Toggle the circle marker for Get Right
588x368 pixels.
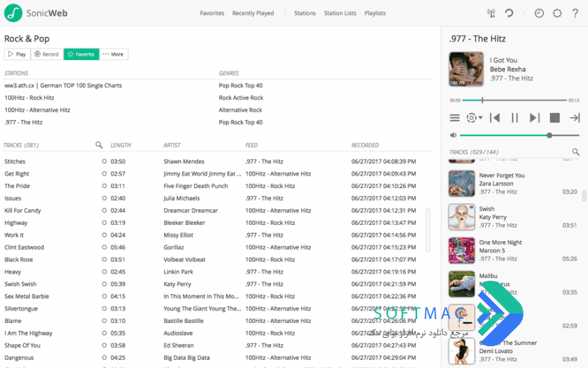[x=104, y=174]
